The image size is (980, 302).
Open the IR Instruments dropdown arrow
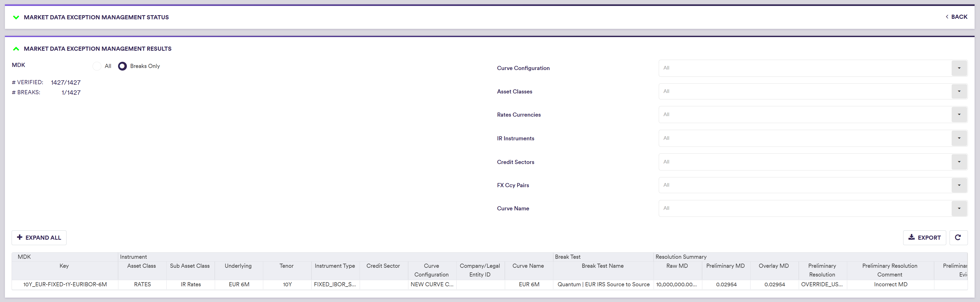point(959,138)
